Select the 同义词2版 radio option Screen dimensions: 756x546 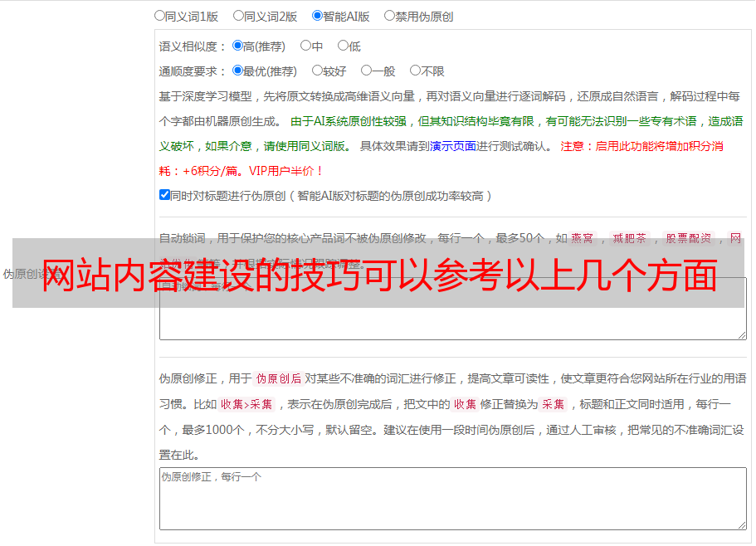238,16
